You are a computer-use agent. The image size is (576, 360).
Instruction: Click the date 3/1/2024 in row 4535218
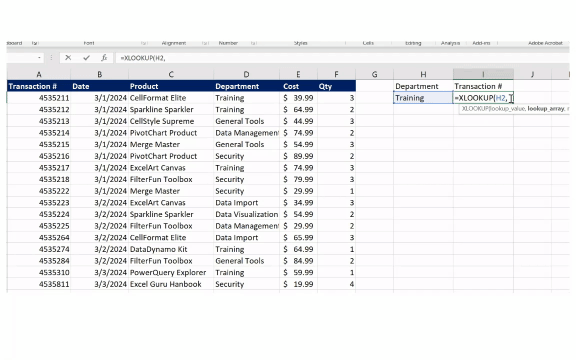(x=100, y=179)
